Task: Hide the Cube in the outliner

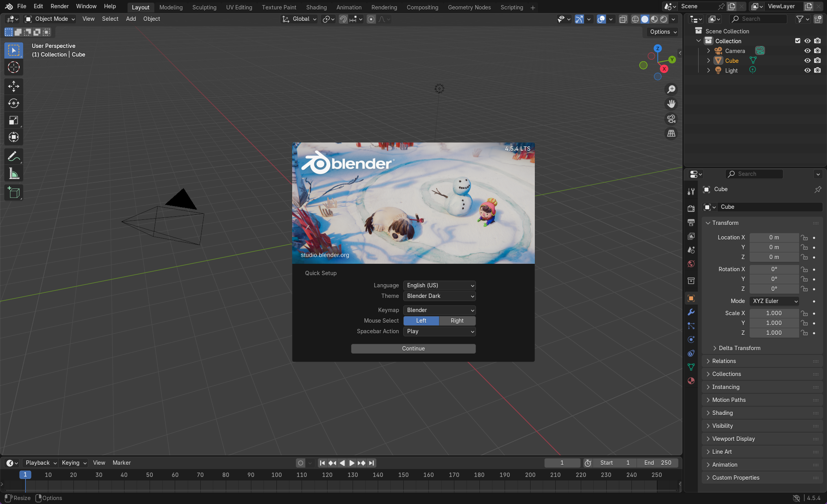Action: (x=807, y=60)
